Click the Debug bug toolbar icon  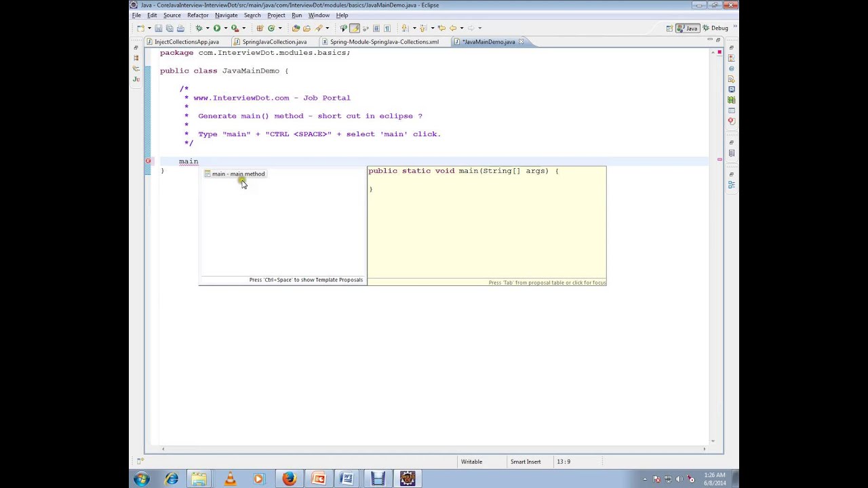[x=199, y=28]
